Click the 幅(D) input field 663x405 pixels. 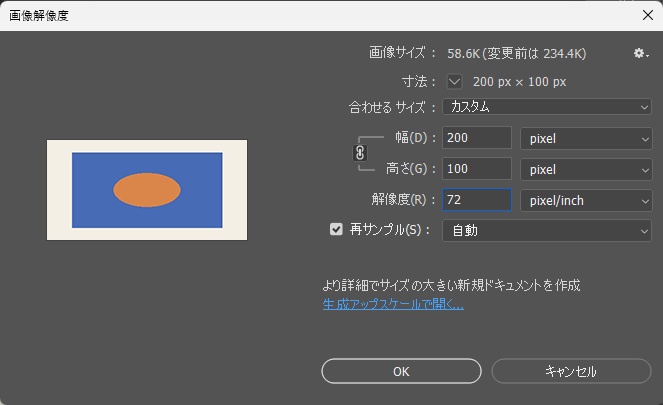[477, 138]
